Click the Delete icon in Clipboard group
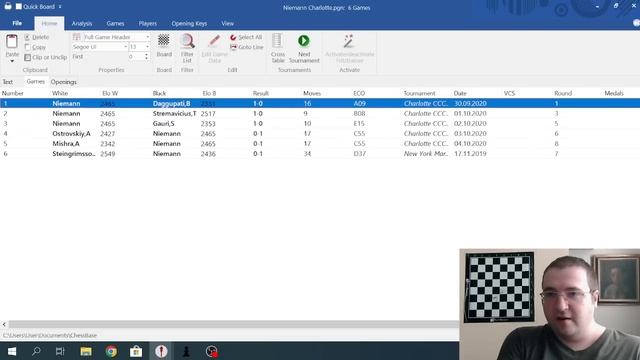 click(x=27, y=37)
